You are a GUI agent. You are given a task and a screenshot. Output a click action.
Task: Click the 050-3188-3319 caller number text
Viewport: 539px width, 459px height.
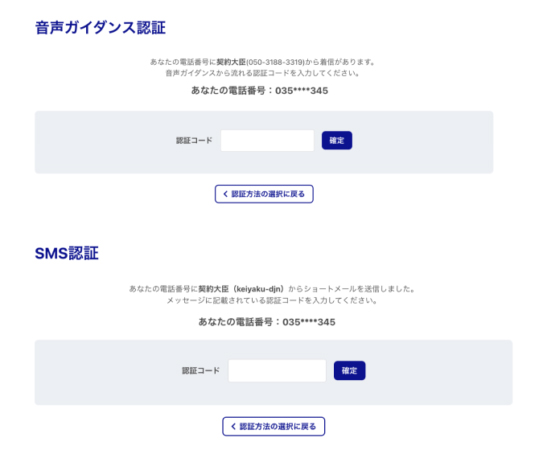click(x=276, y=62)
